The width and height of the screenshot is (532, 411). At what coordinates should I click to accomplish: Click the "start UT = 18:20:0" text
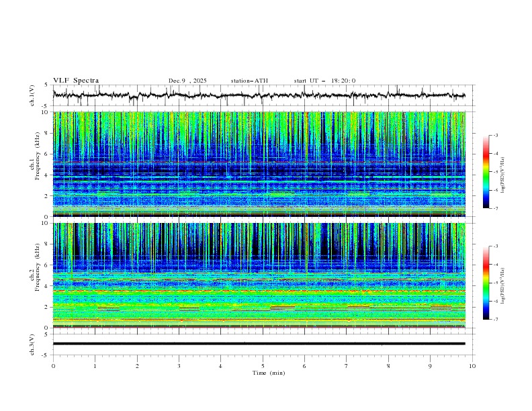(x=324, y=81)
